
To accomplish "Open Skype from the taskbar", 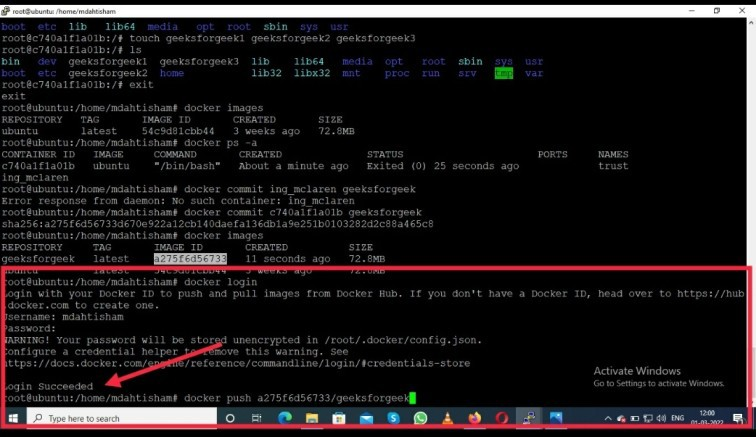I will (393, 418).
